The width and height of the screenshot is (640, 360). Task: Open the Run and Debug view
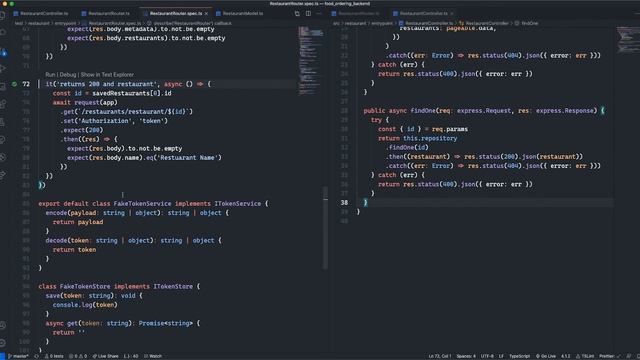(x=3, y=69)
